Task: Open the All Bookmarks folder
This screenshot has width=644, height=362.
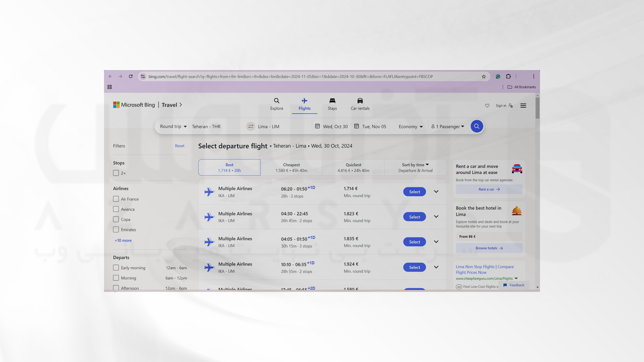Action: point(522,87)
